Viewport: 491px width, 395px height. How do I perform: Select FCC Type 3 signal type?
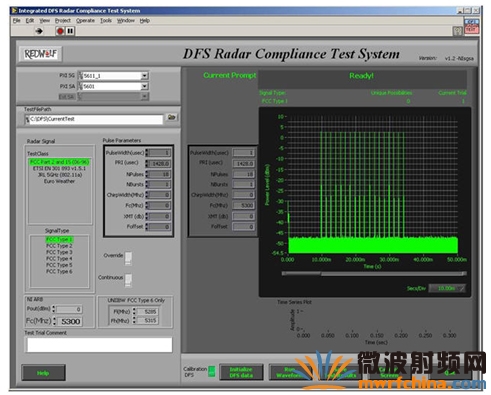click(x=59, y=252)
